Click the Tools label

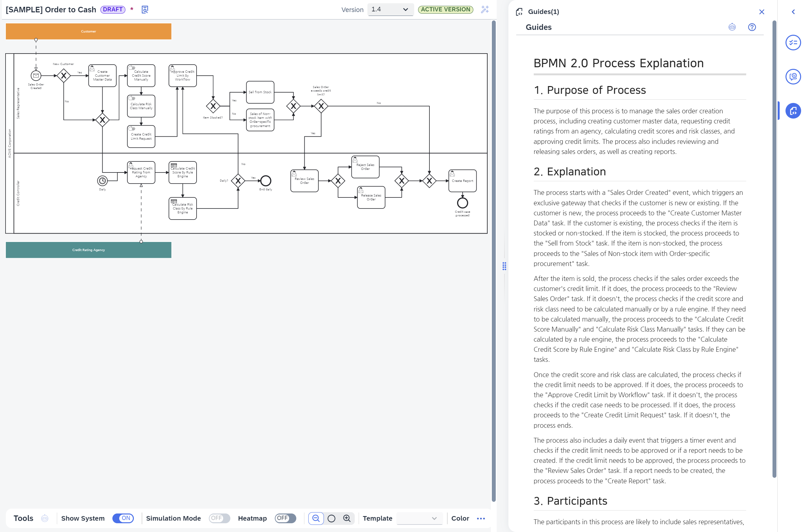pyautogui.click(x=23, y=518)
